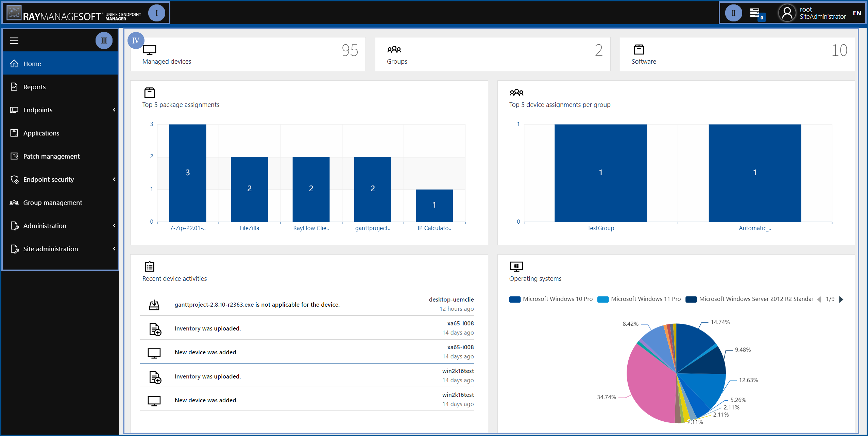Screen dimensions: 868x436
Task: Click the Groups people icon tile
Action: (394, 50)
